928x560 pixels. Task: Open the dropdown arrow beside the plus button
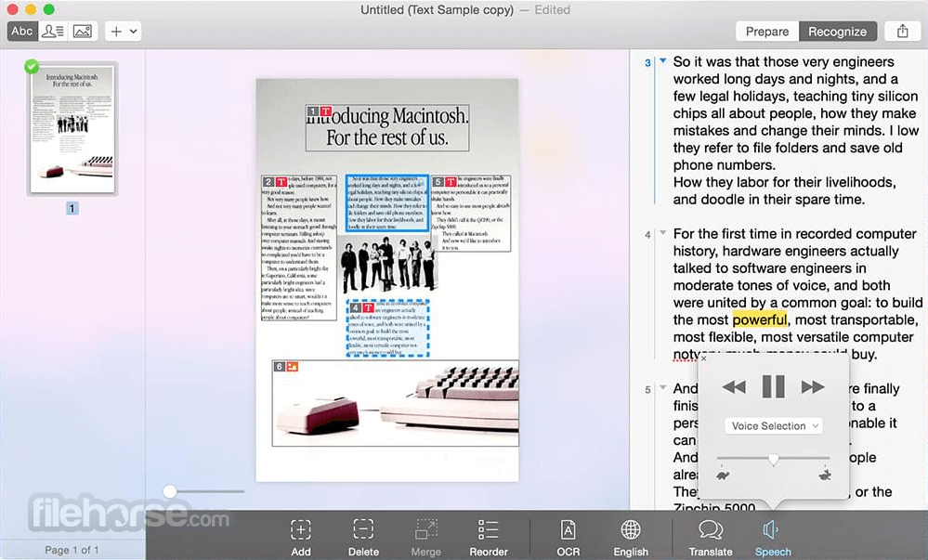click(134, 32)
